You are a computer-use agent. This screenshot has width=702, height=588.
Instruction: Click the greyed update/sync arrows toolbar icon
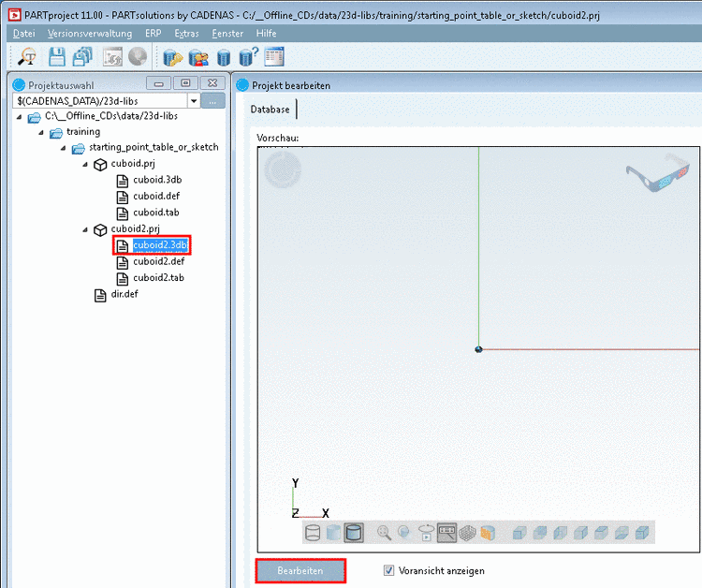pyautogui.click(x=112, y=57)
